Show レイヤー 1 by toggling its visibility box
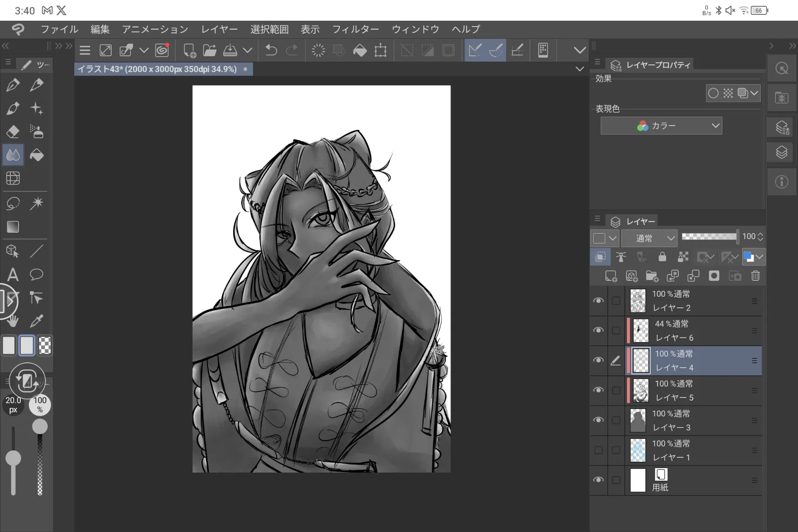Screen dimensions: 798x532 pyautogui.click(x=598, y=450)
